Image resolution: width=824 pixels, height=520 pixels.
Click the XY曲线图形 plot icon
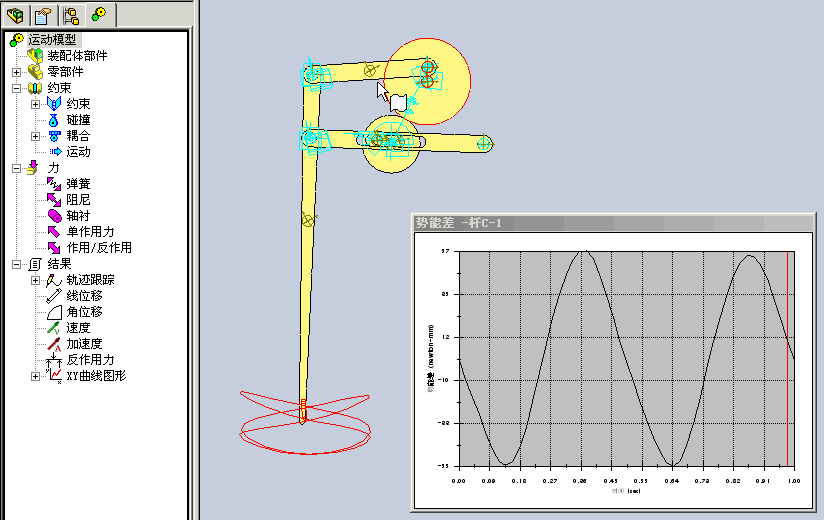click(54, 376)
